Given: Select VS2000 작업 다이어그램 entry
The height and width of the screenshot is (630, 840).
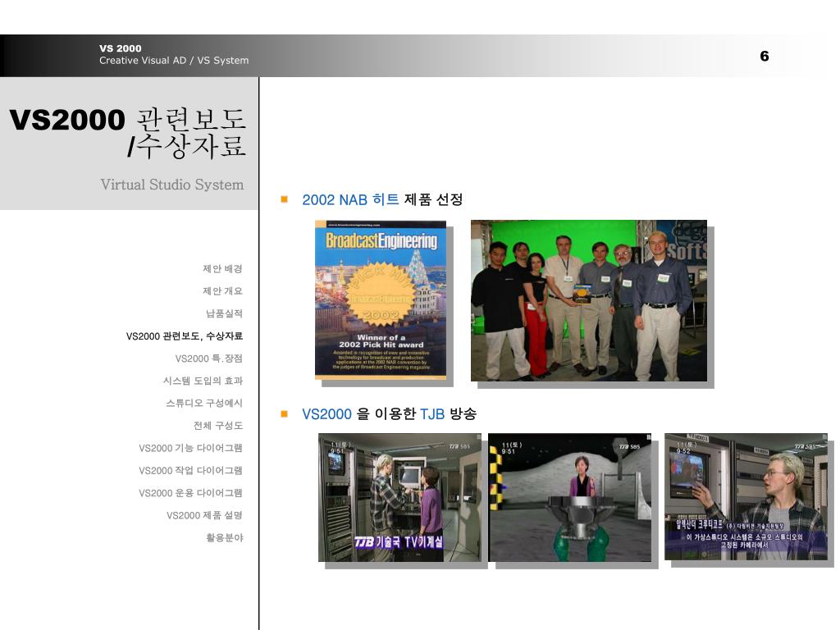Looking at the screenshot, I should tap(190, 470).
